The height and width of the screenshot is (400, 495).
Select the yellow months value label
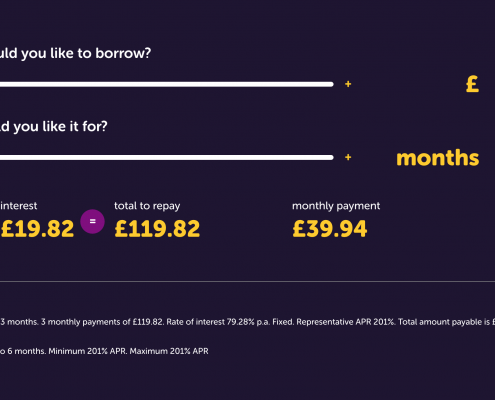tap(438, 158)
